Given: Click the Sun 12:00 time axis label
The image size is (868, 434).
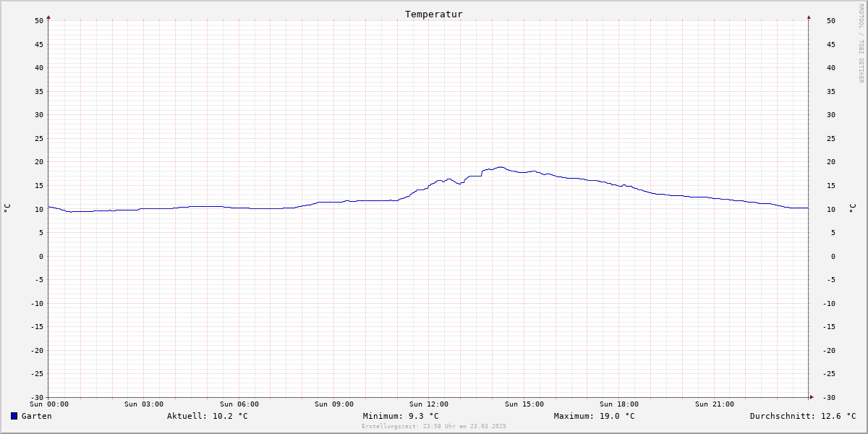Looking at the screenshot, I should 429,404.
